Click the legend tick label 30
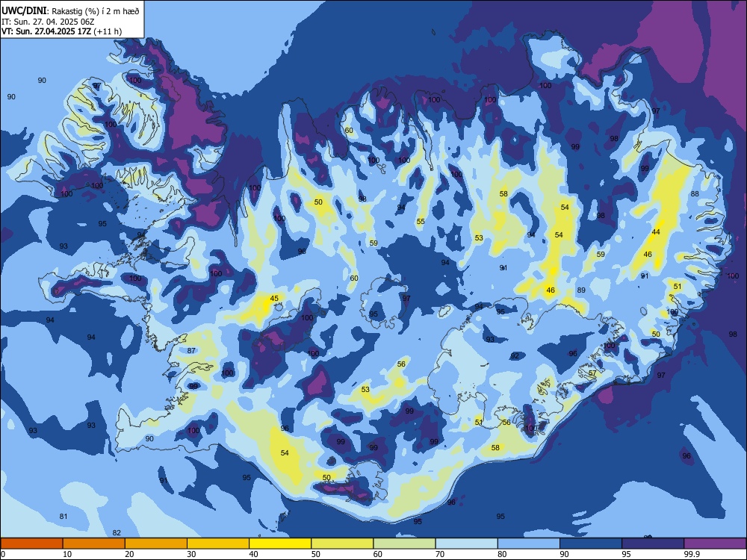This screenshot has width=747, height=560. point(191,554)
